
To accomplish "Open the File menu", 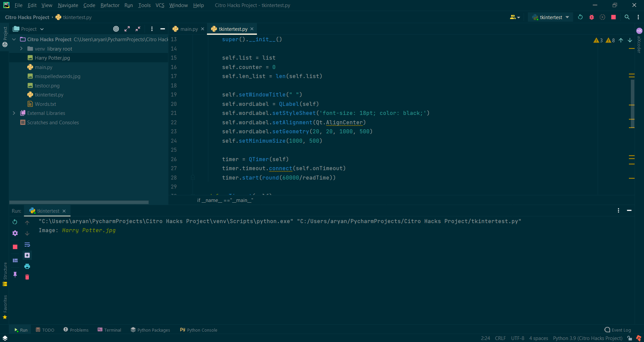I will (18, 5).
